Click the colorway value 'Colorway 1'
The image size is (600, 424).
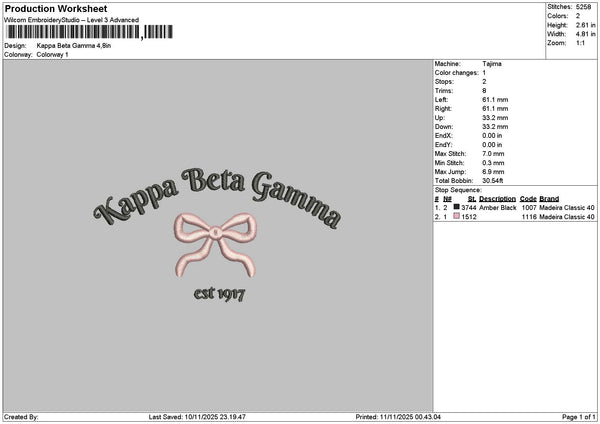52,55
